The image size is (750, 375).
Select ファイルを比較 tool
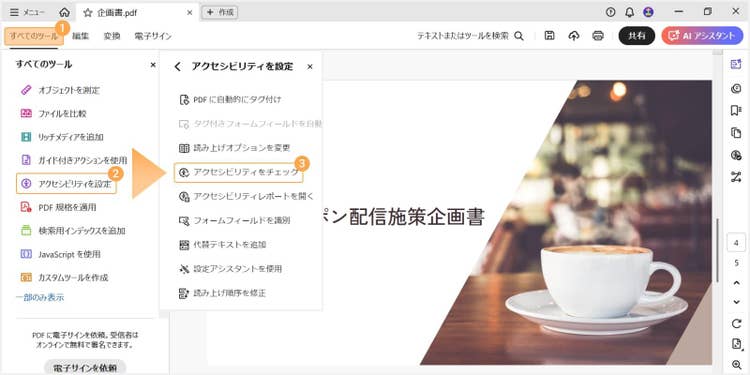[54, 113]
